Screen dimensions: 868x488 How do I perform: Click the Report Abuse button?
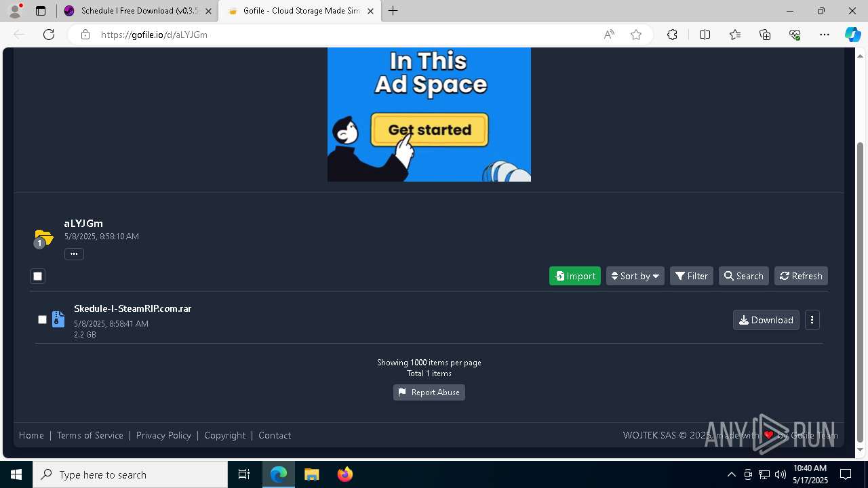429,392
